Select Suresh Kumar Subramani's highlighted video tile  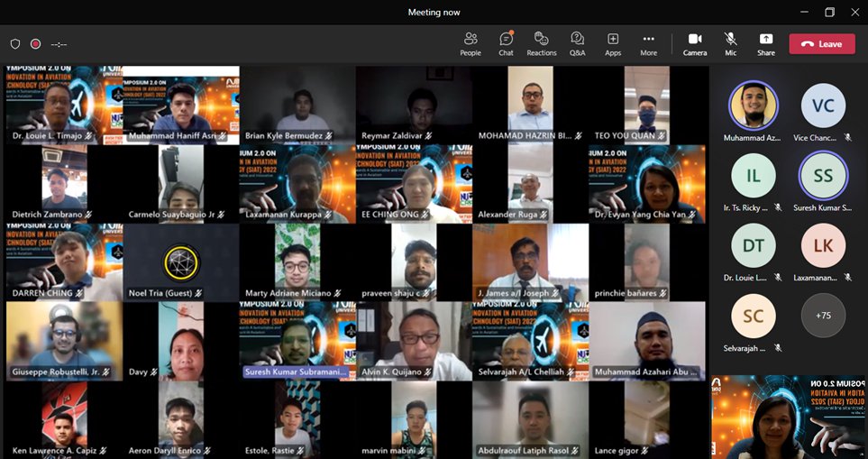tap(297, 340)
